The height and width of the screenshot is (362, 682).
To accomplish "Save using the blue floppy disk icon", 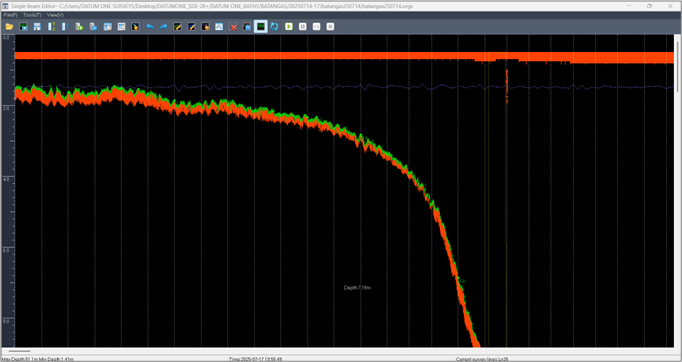I will (37, 27).
